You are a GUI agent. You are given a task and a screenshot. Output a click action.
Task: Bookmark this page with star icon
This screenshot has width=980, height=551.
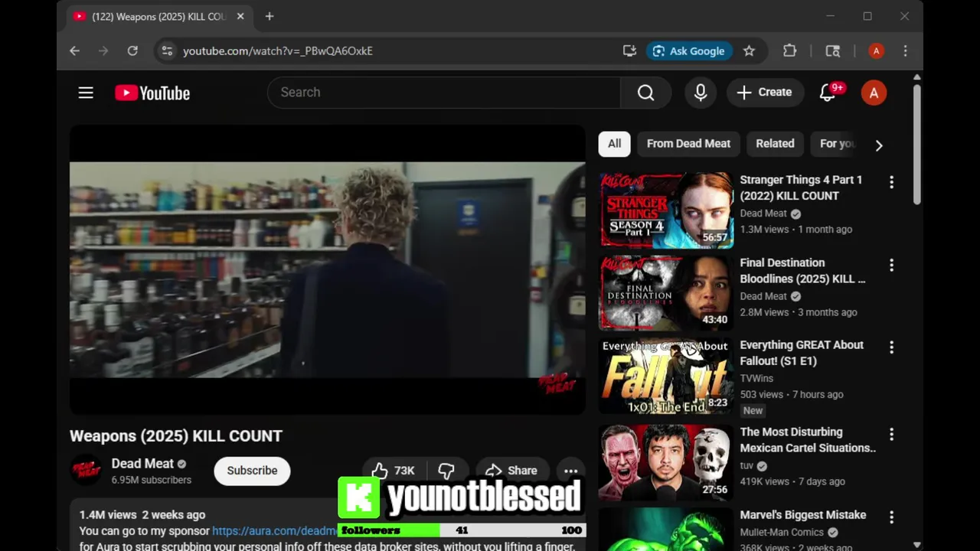point(749,51)
